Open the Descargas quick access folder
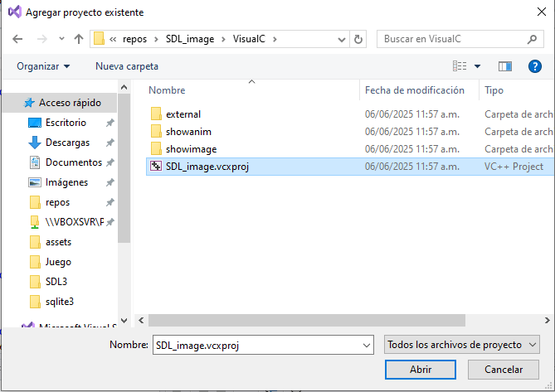 [67, 143]
